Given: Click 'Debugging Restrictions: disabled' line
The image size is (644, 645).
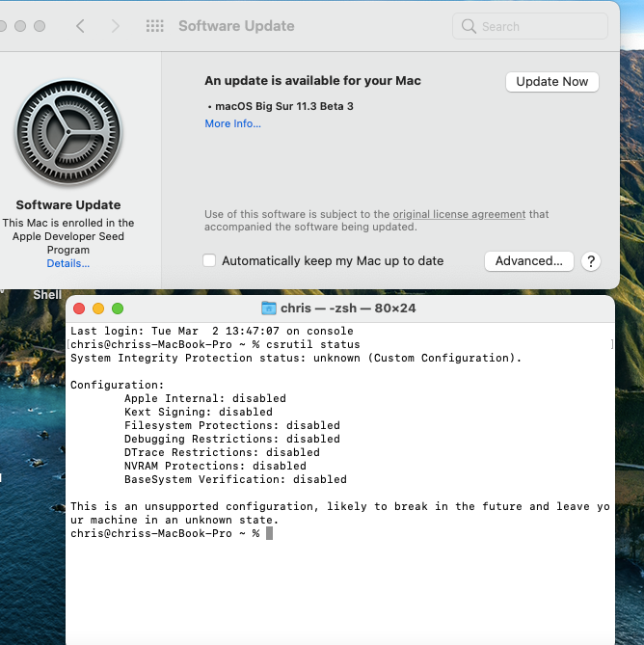Looking at the screenshot, I should (232, 440).
